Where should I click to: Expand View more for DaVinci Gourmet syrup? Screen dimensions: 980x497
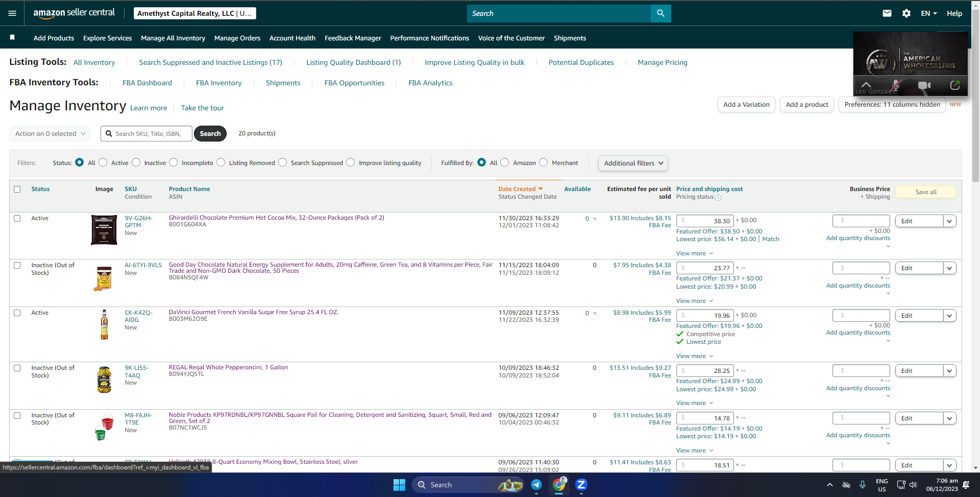[695, 356]
